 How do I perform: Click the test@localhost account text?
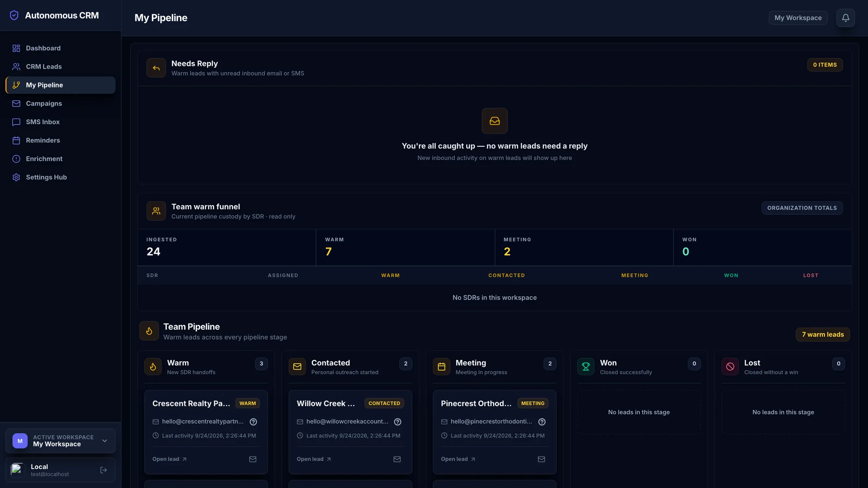[x=50, y=475]
